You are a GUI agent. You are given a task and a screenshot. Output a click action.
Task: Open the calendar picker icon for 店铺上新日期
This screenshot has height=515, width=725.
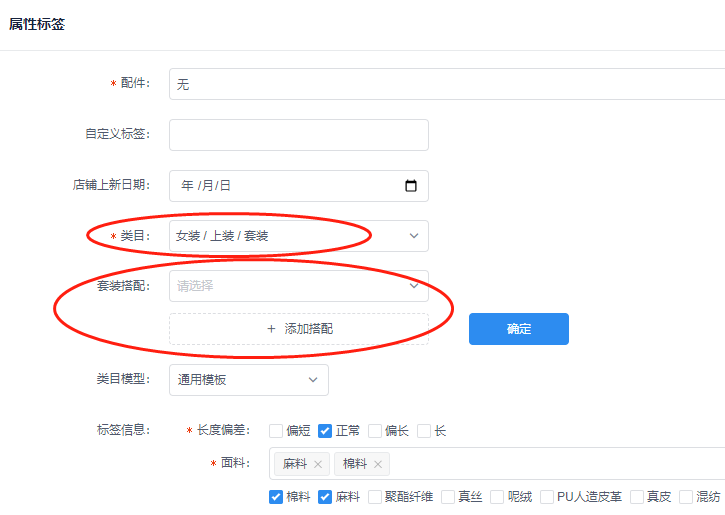pos(411,186)
